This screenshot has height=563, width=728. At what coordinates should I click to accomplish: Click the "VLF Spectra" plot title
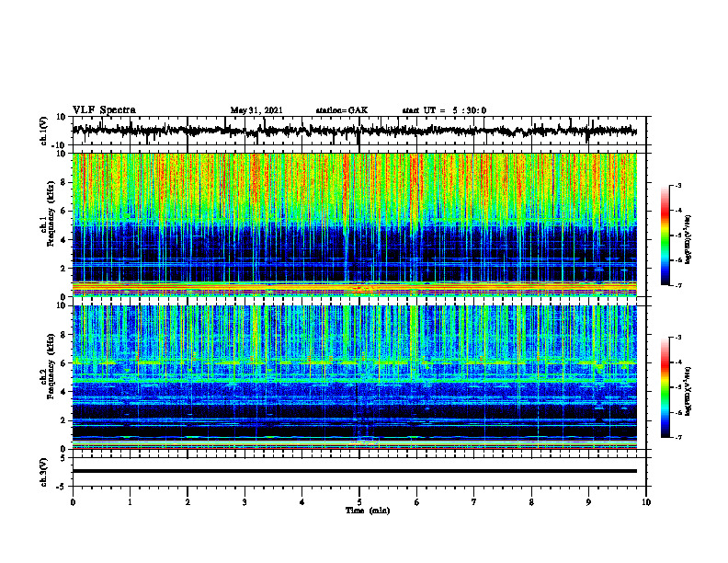104,110
